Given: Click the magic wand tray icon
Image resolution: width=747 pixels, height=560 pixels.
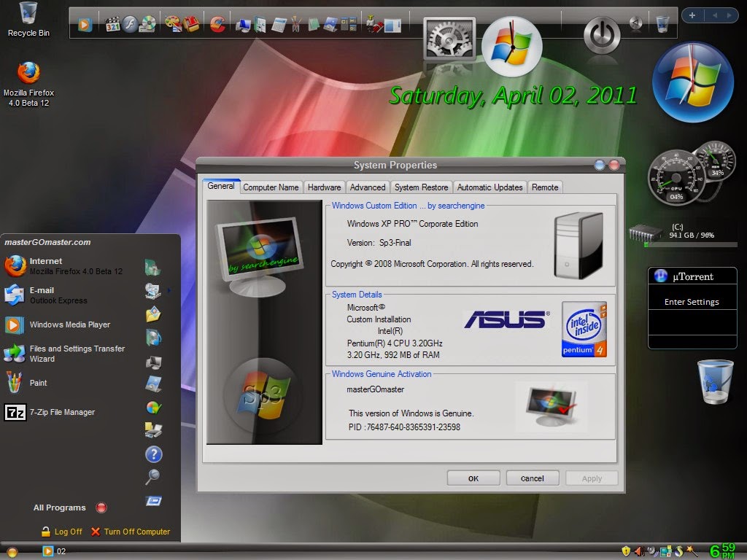Looking at the screenshot, I should 692,551.
